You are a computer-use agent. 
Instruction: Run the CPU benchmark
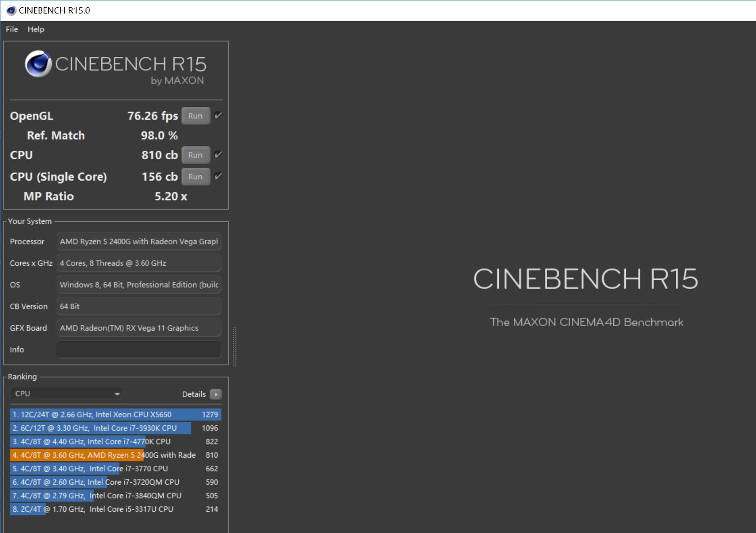[x=195, y=155]
